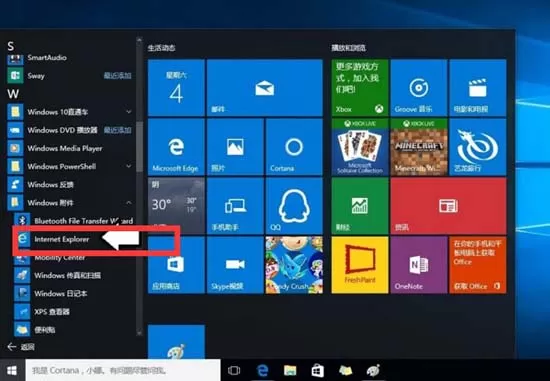This screenshot has width=550, height=381.
Task: Click the Windows Start button
Action: pyautogui.click(x=12, y=370)
